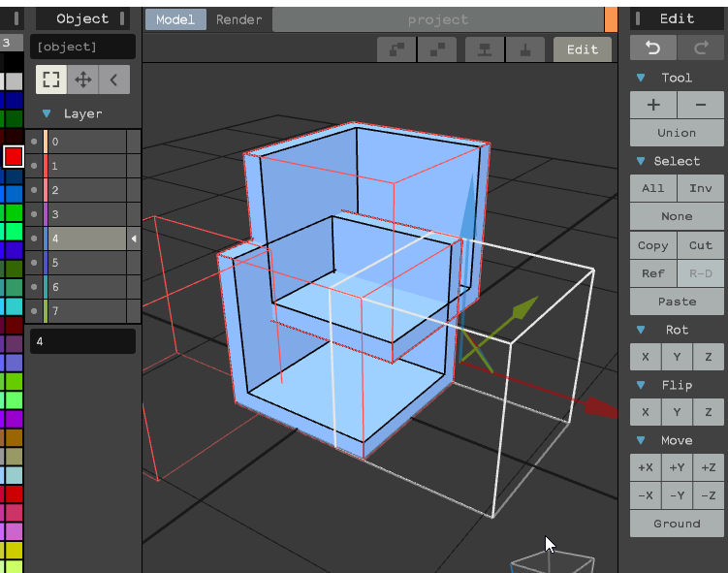Click the [object] name field
Image resolution: width=728 pixels, height=573 pixels.
click(x=82, y=47)
